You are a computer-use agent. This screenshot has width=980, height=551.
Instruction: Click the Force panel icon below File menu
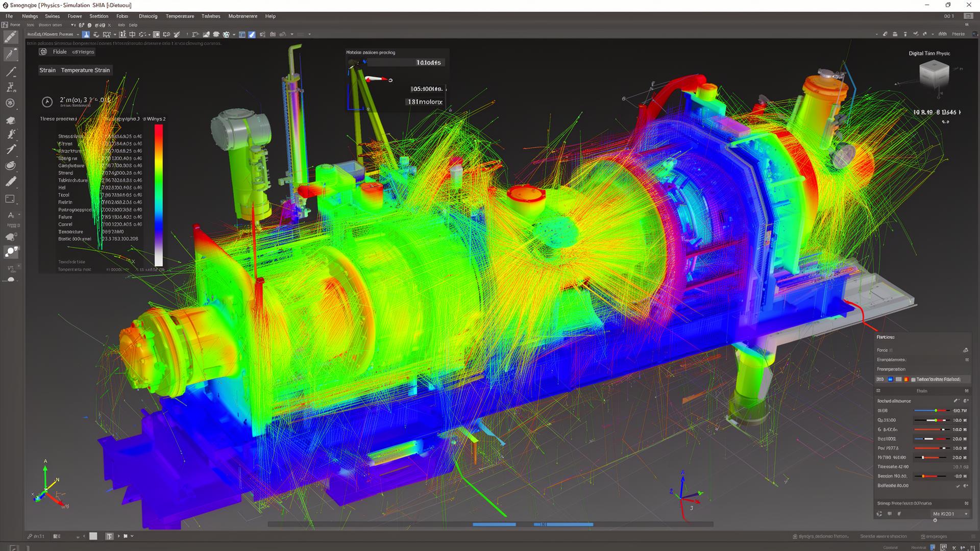tap(5, 24)
